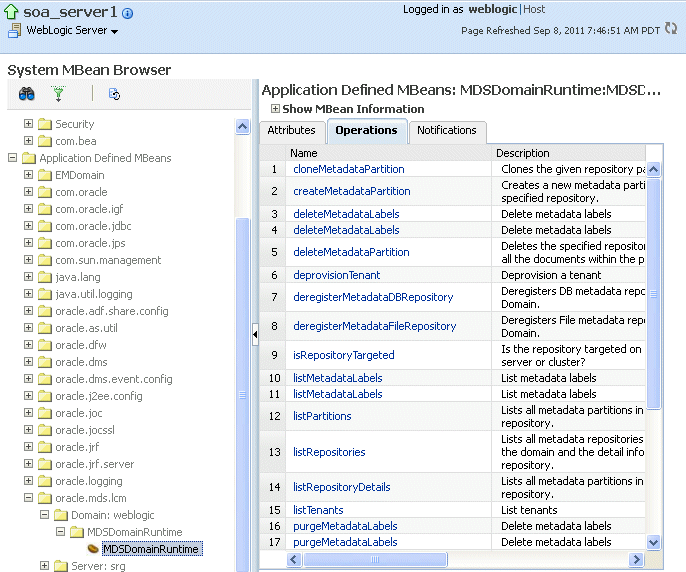This screenshot has width=686, height=572.
Task: Click the oracle.dms folder icon
Action: pos(45,362)
